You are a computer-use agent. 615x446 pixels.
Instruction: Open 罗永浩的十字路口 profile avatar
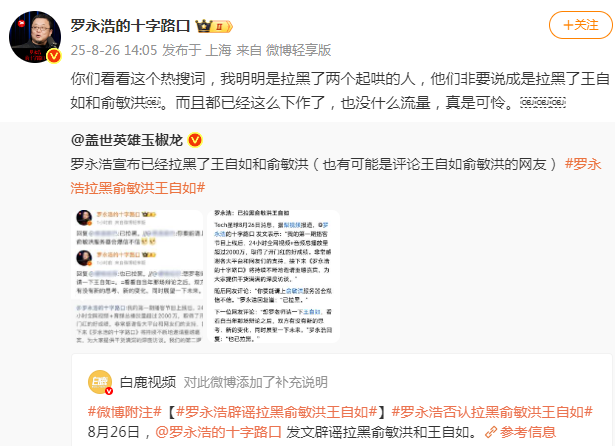coord(35,37)
